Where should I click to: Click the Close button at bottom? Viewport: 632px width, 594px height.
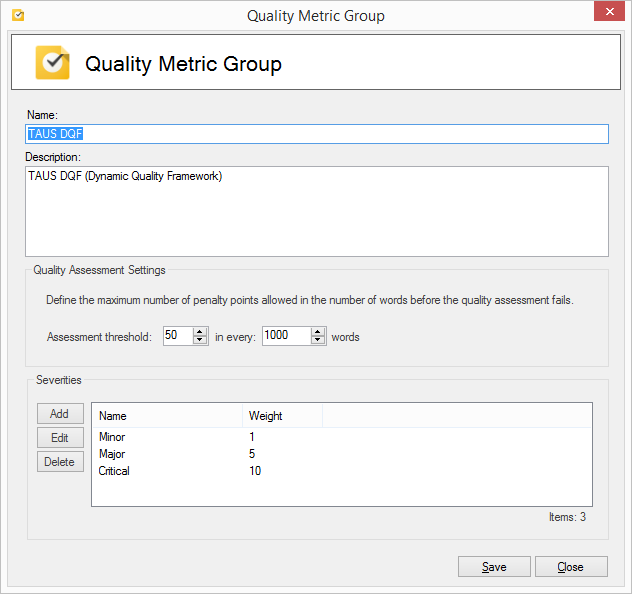pos(571,567)
